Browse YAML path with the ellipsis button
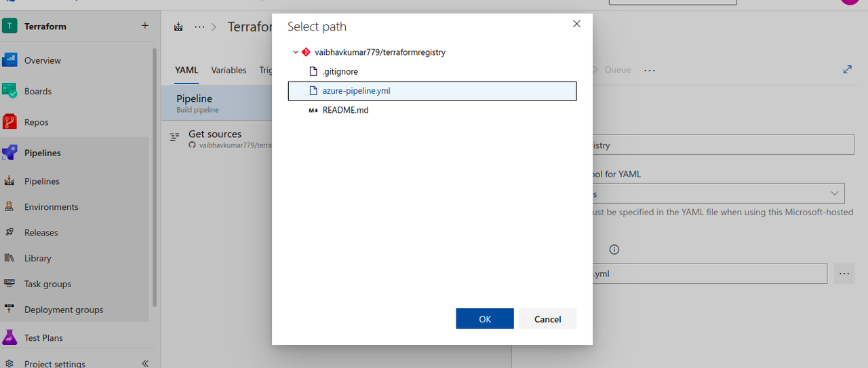Viewport: 868px width, 368px height. click(844, 274)
